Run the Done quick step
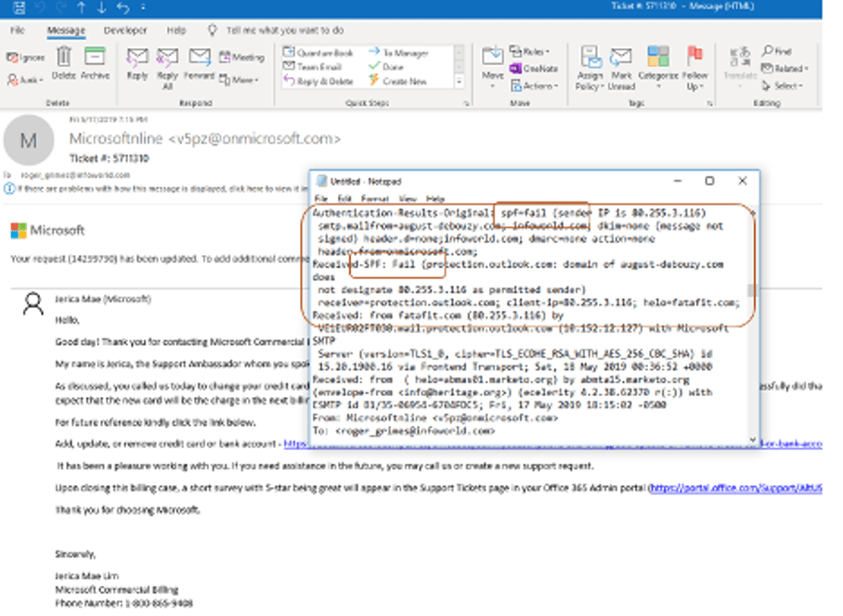The height and width of the screenshot is (616, 843). tap(386, 67)
